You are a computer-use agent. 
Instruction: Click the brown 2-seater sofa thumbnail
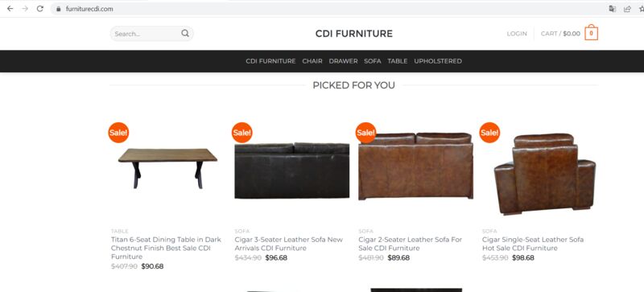coord(415,166)
